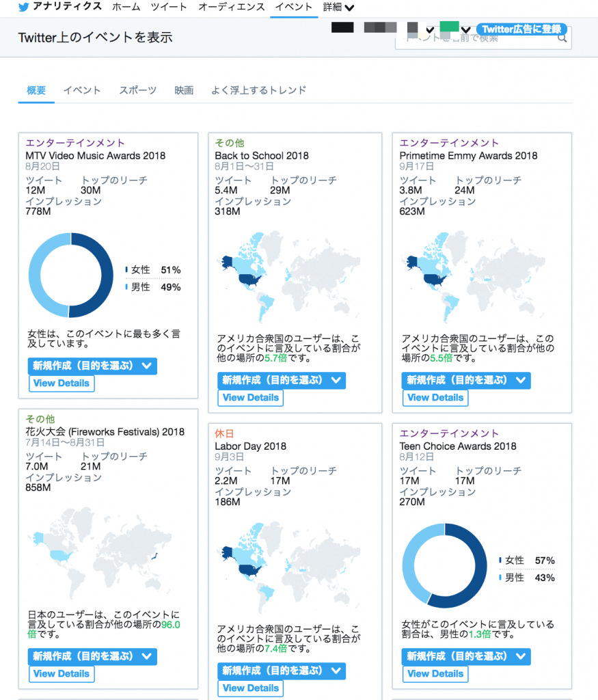The width and height of the screenshot is (598, 700).
Task: Click the title 'MTV Video Music Awards 2018'
Action: click(96, 156)
